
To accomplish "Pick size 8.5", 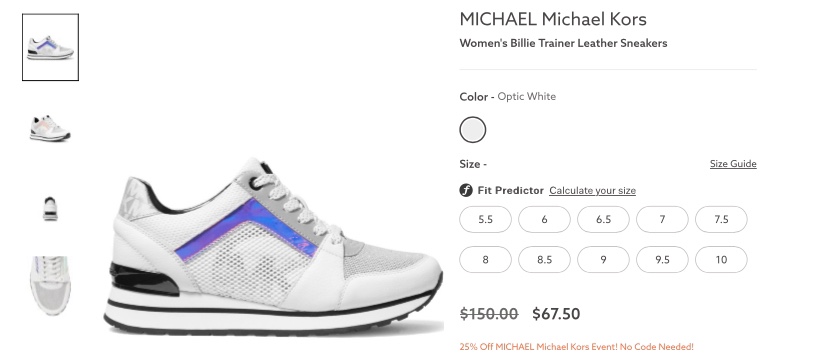I will tap(544, 260).
